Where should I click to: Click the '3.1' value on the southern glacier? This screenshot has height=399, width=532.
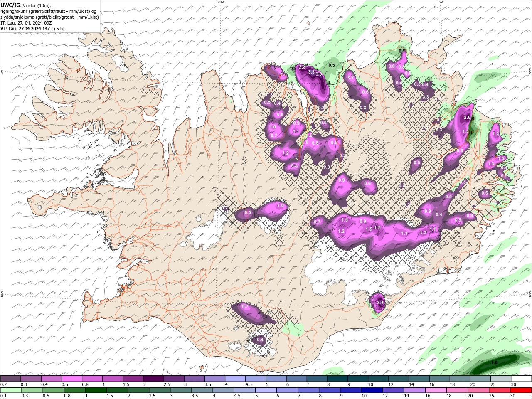[381, 303]
